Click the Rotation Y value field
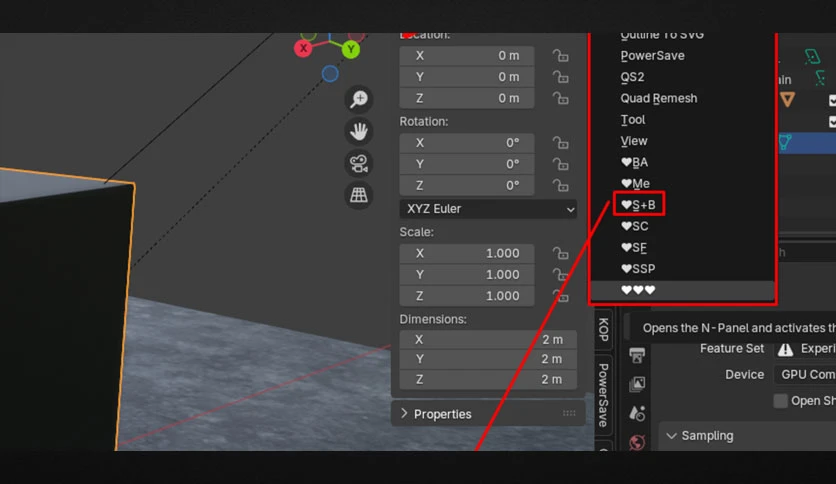 467,164
